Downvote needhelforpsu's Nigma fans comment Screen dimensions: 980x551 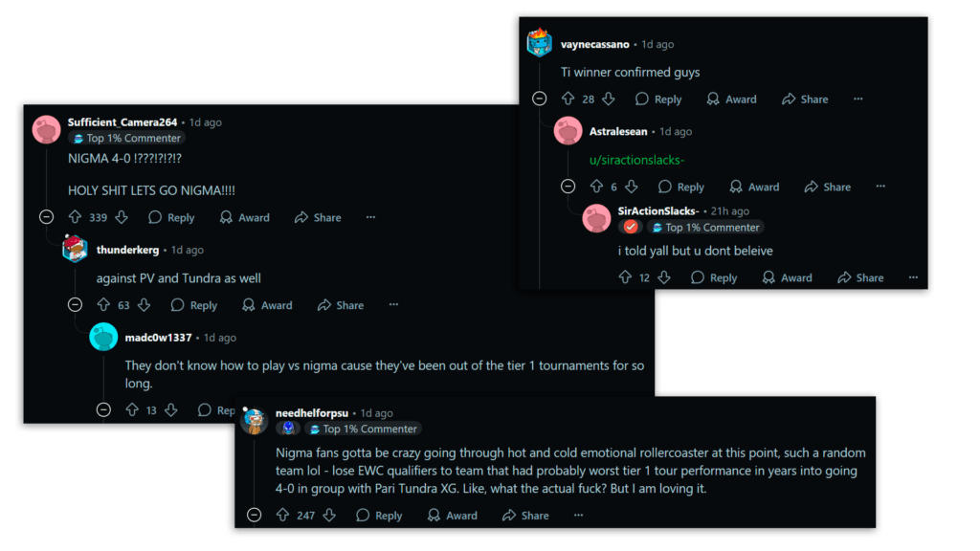click(329, 515)
